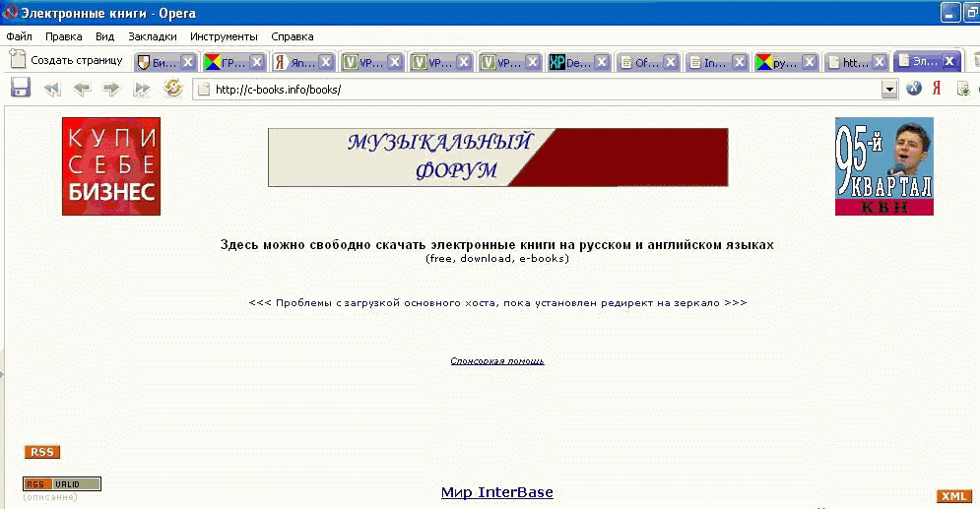
Task: Click the fast forward navigation icon
Action: coord(142,89)
